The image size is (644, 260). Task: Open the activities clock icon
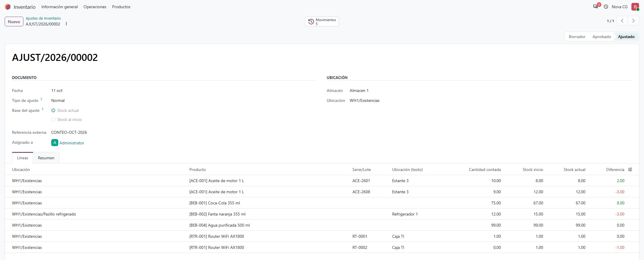[606, 7]
